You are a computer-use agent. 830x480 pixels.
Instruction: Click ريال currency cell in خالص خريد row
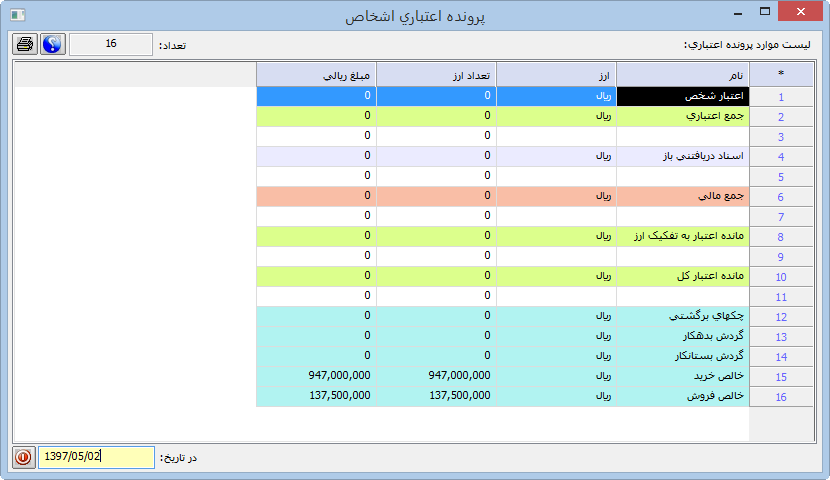556,376
